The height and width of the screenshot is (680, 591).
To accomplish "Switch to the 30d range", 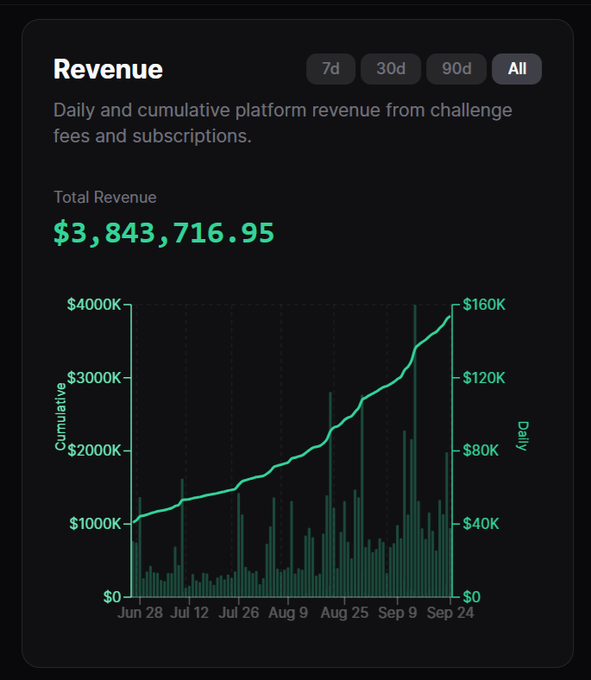I will pyautogui.click(x=391, y=69).
